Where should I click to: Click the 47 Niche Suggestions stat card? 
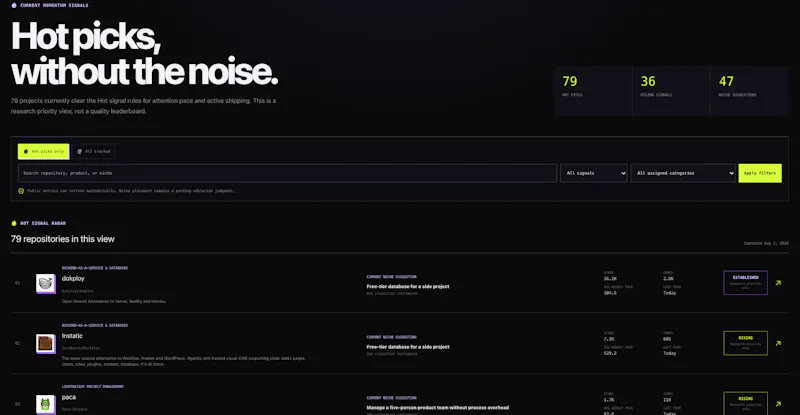[x=749, y=91]
